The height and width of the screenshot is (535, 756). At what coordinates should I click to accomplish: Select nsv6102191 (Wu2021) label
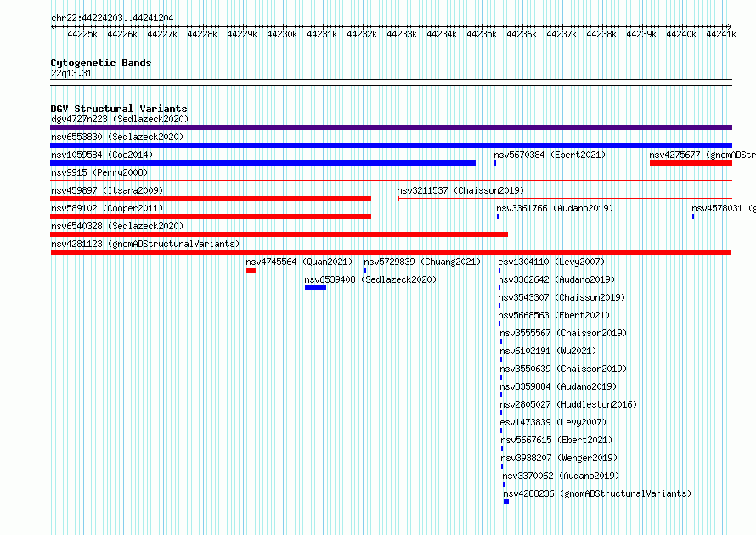point(548,351)
